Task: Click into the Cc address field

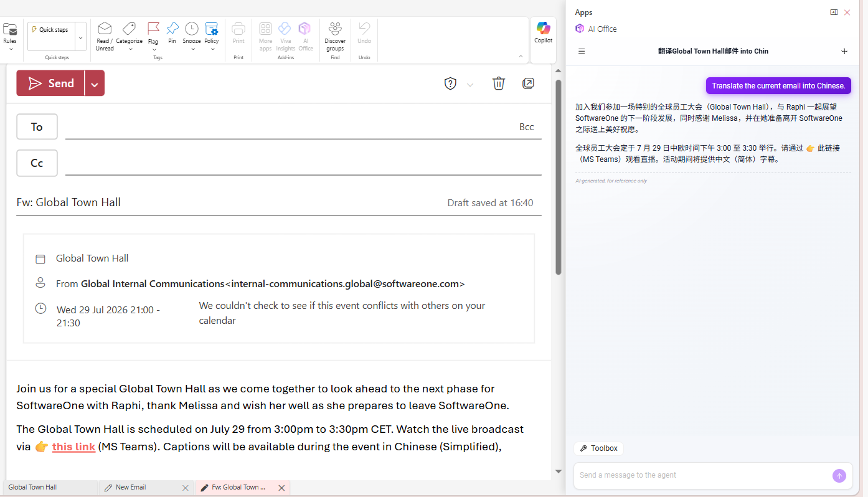Action: (303, 163)
